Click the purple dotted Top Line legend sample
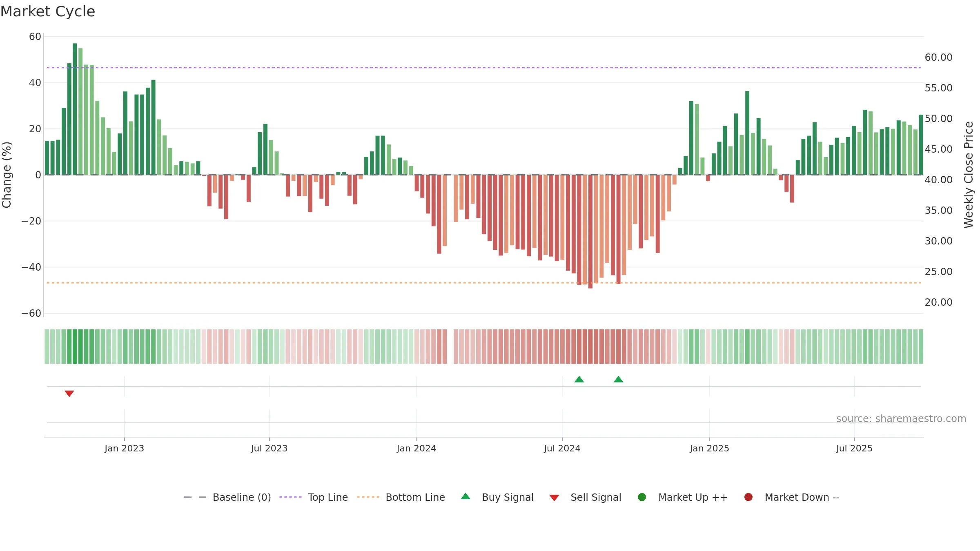The width and height of the screenshot is (980, 551). [x=290, y=497]
